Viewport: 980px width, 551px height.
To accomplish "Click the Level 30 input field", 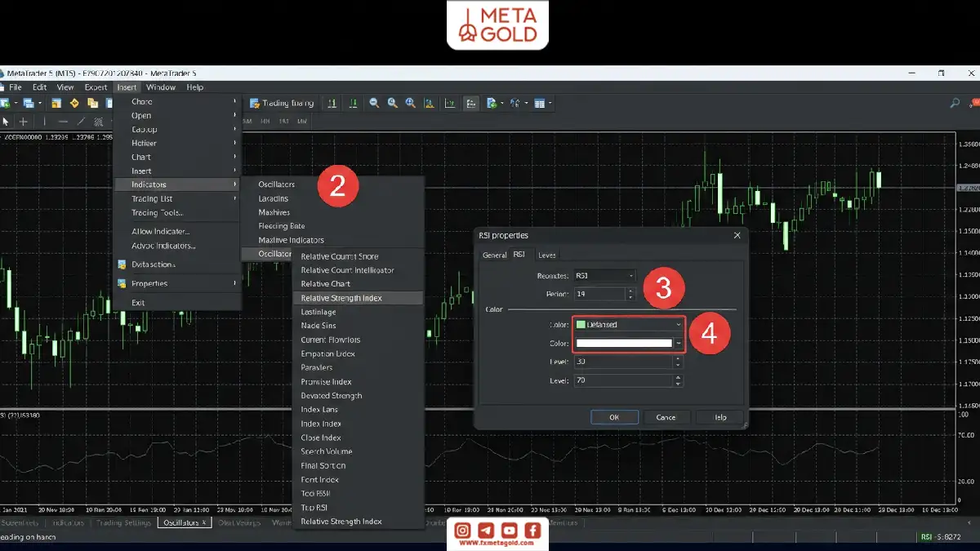I will 622,362.
